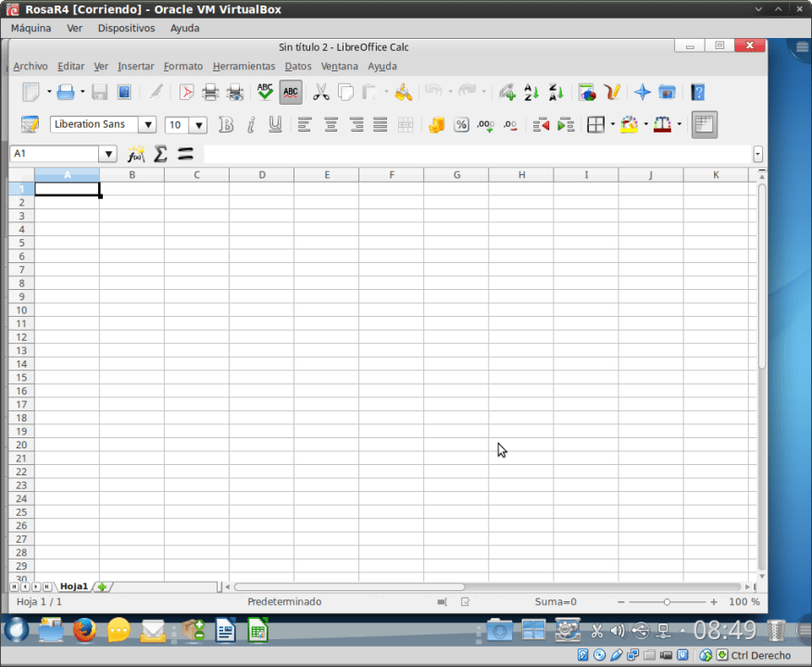Run the Spelling check

click(x=264, y=92)
